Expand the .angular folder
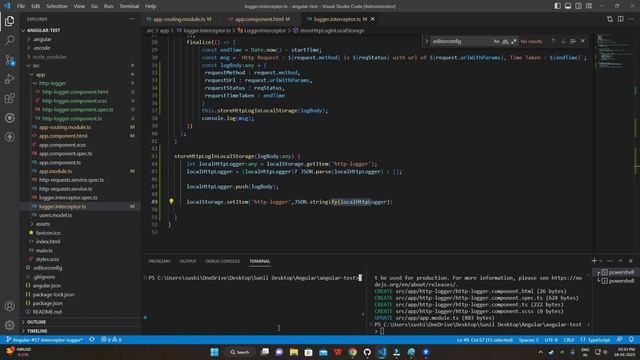The height and width of the screenshot is (360, 640). click(x=42, y=39)
